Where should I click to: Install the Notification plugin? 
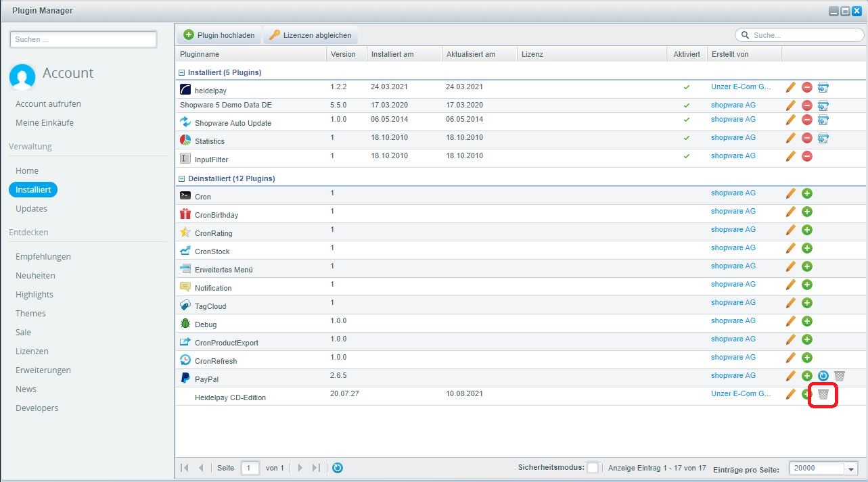click(x=806, y=285)
